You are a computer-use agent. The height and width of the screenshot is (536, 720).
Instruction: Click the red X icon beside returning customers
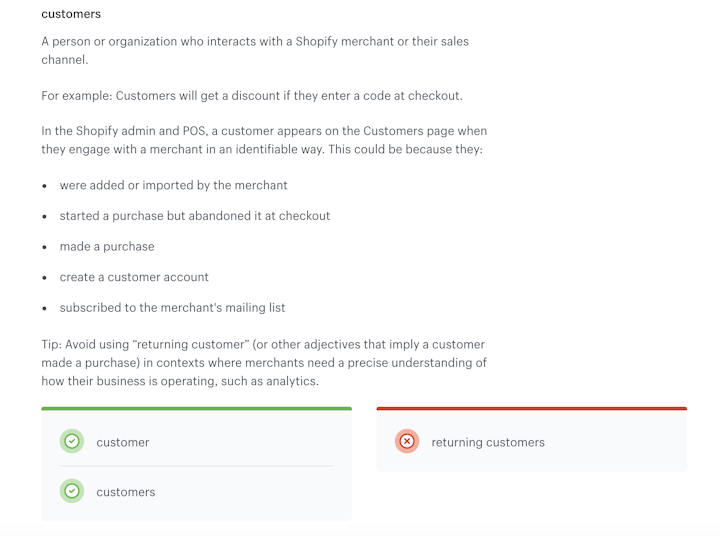pos(407,441)
